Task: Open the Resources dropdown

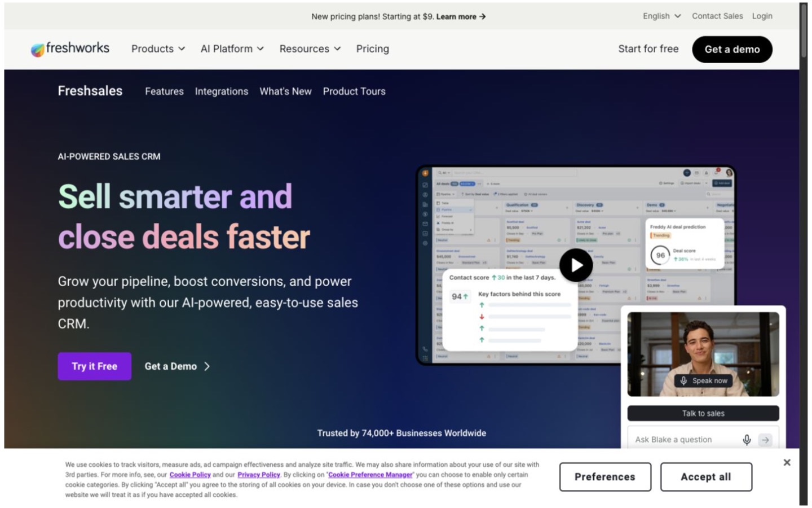Action: (310, 49)
